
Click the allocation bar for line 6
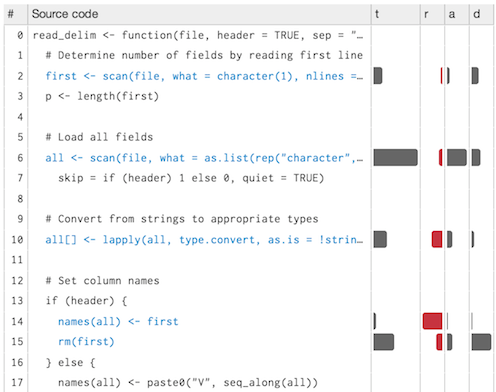pyautogui.click(x=457, y=158)
